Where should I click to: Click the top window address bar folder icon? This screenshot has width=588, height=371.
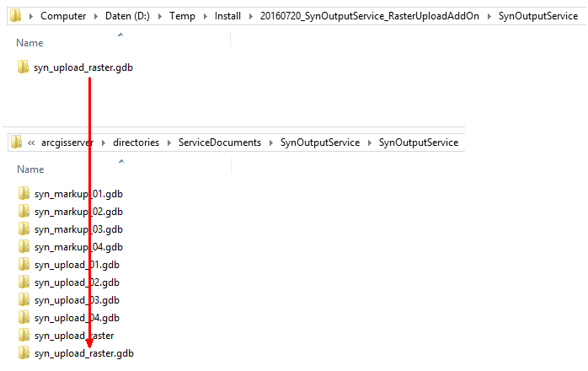pos(15,15)
